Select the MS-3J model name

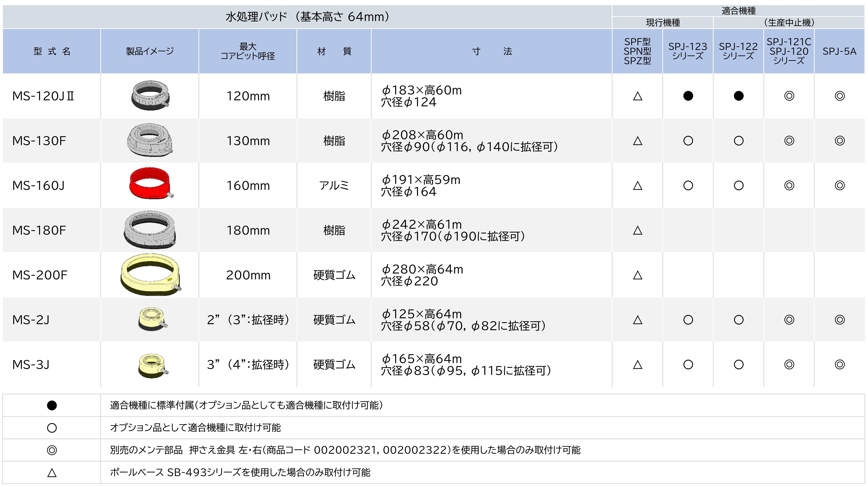coord(31,365)
